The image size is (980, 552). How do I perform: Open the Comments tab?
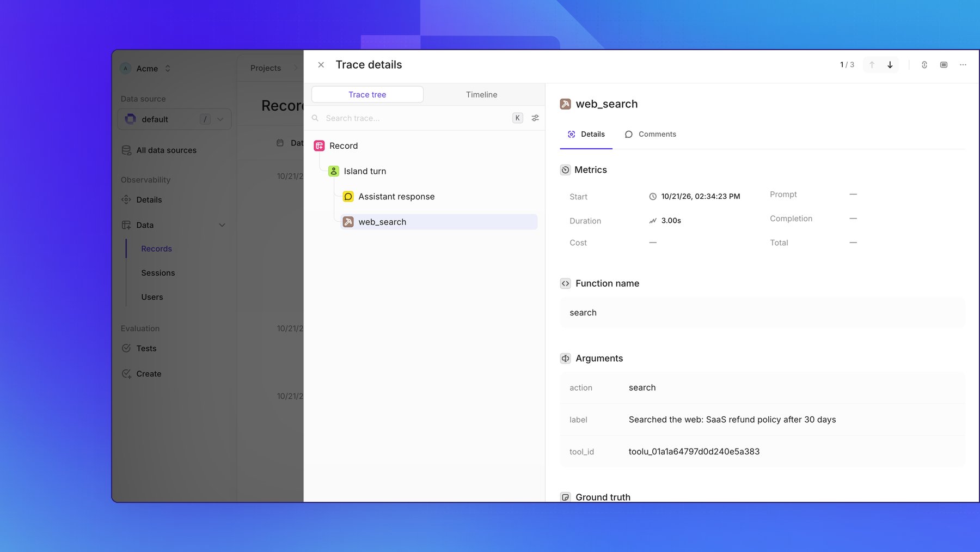click(651, 135)
